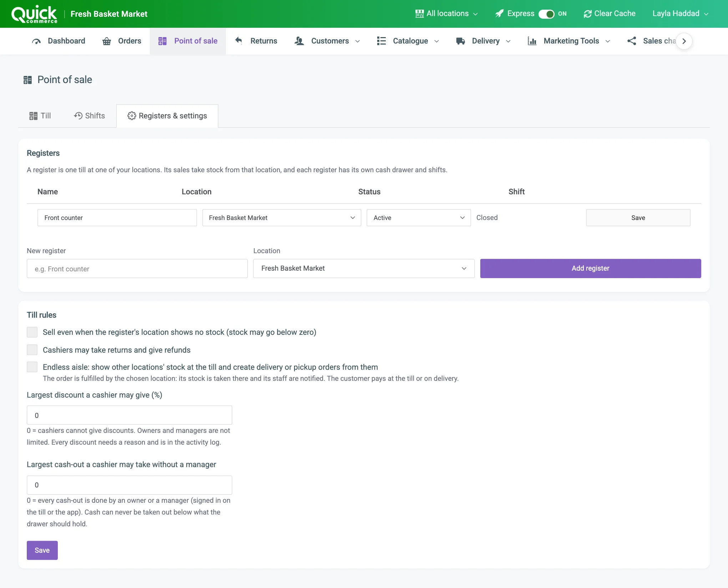This screenshot has height=588, width=728.
Task: Open the Active status dropdown
Action: coord(419,218)
